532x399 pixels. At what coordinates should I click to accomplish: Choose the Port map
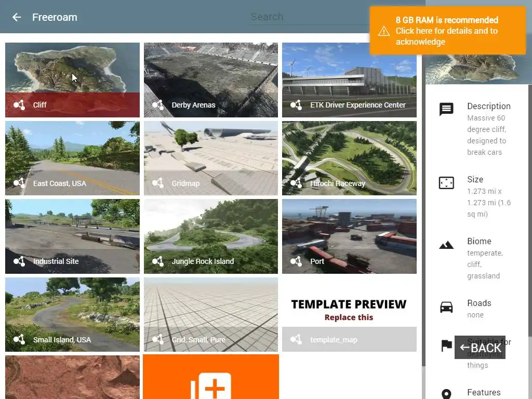point(349,236)
